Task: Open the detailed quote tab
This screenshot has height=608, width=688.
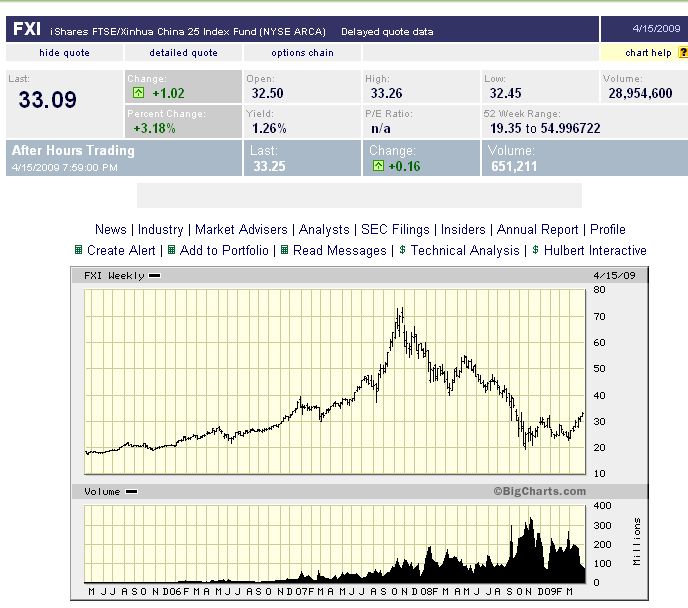Action: (x=183, y=53)
